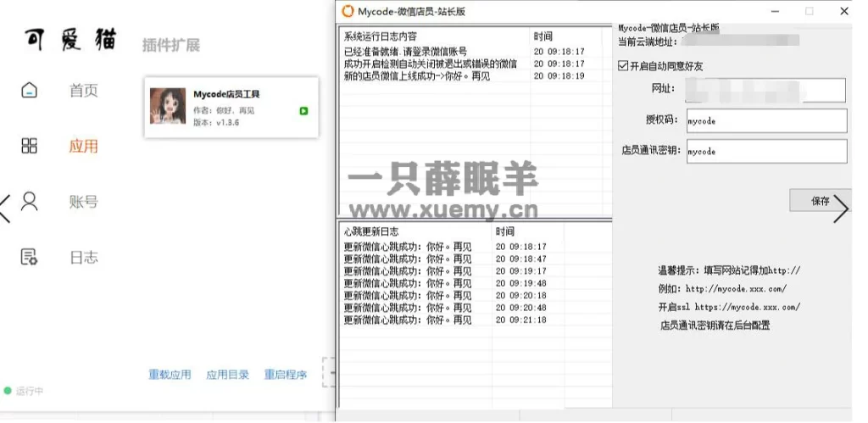Focus the 店员通讯密钥 input field

click(x=766, y=151)
